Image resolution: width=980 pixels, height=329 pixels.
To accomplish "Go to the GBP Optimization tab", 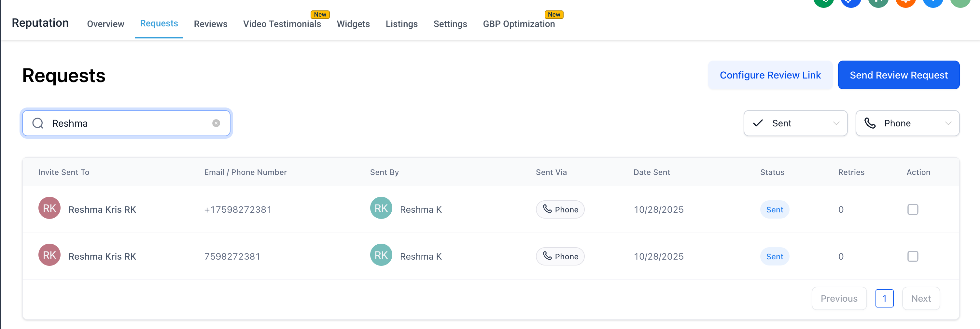I will pyautogui.click(x=519, y=24).
